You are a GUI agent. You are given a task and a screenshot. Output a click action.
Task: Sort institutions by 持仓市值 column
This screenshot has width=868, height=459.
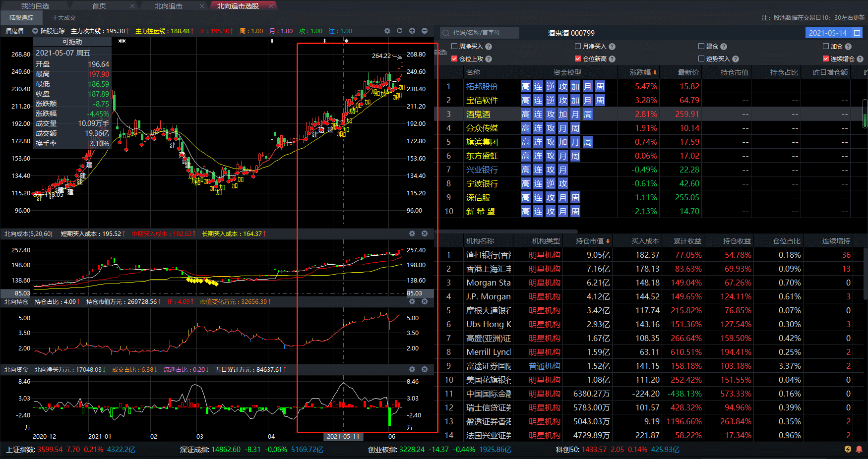pyautogui.click(x=592, y=241)
